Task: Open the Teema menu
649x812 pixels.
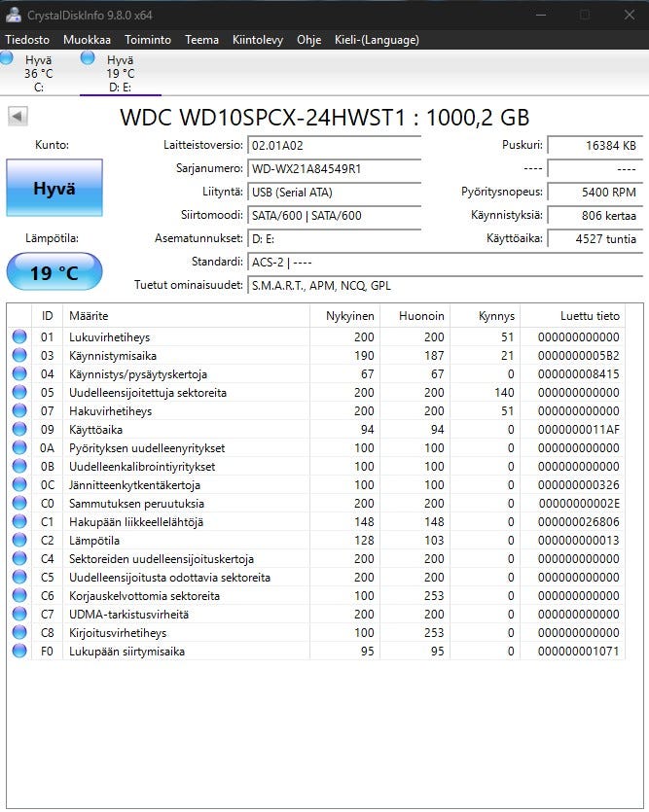Action: point(201,40)
